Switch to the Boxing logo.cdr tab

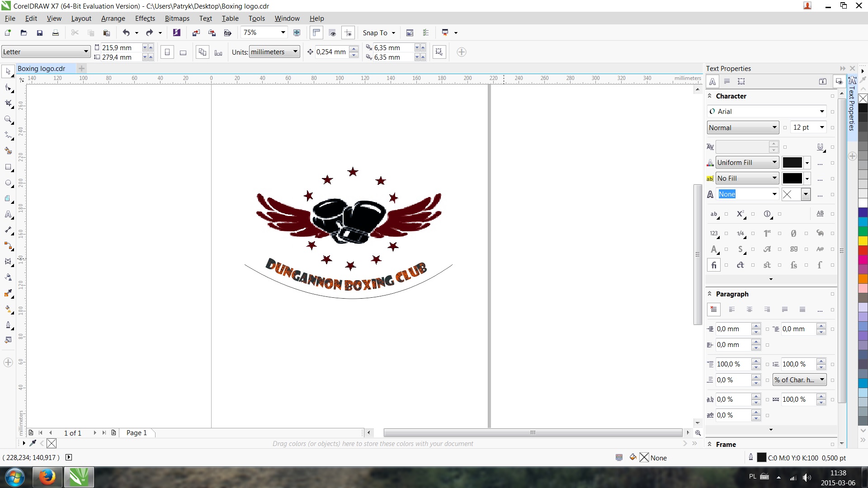[x=42, y=69]
